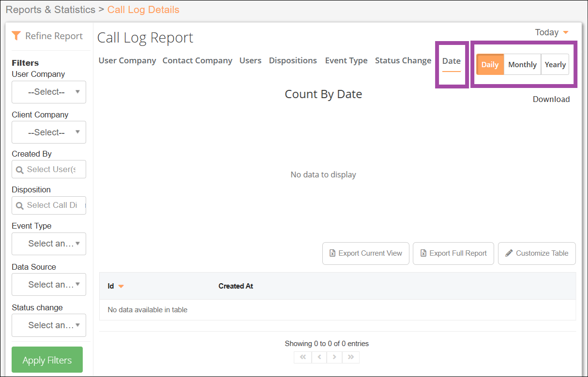
Task: Click the Call Log Report heading
Action: tap(145, 38)
